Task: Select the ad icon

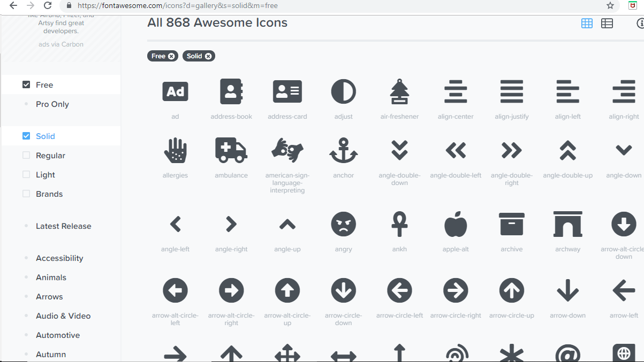Action: (175, 91)
